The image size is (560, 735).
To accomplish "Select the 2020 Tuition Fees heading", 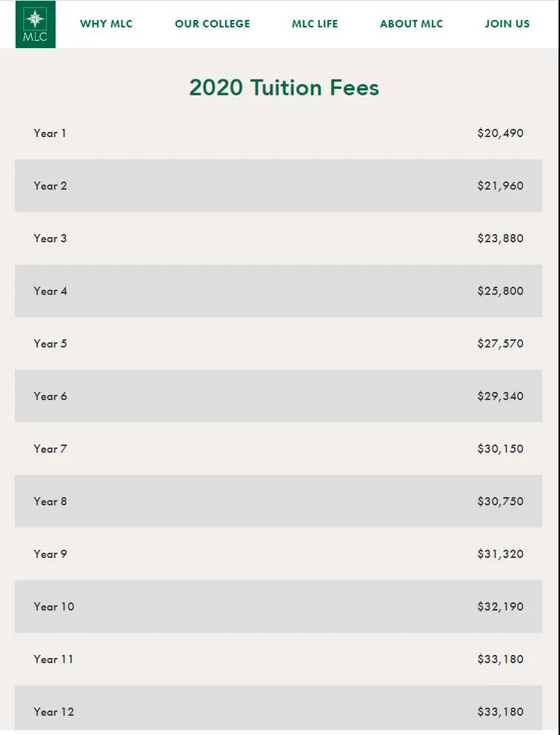I will click(284, 87).
